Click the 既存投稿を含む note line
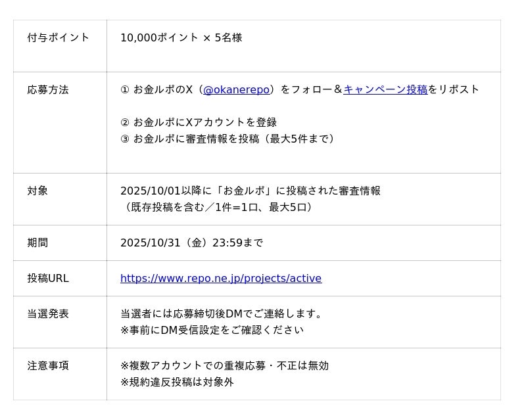Image resolution: width=526 pixels, height=420 pixels. pos(216,207)
